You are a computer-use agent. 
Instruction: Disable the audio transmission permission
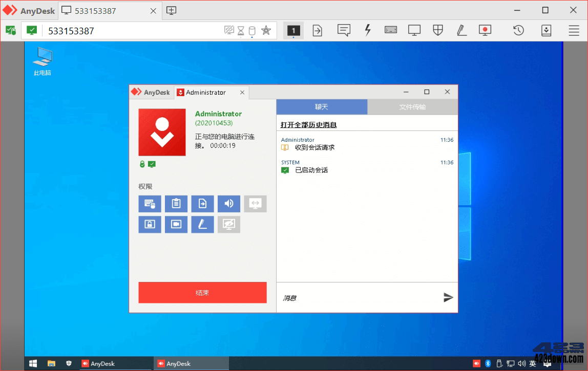229,204
